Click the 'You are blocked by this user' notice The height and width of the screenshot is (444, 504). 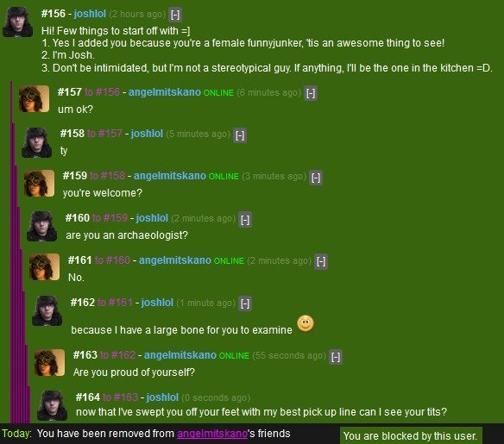[411, 435]
